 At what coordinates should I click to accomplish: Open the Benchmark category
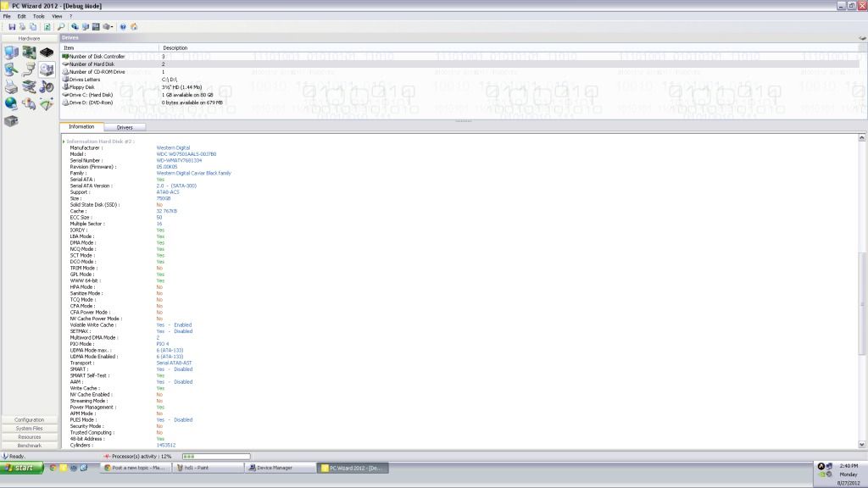[30, 446]
